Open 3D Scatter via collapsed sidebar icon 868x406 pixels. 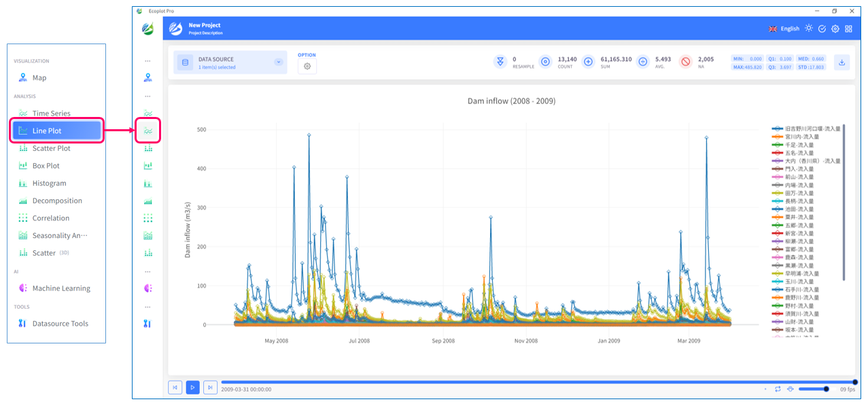(148, 253)
